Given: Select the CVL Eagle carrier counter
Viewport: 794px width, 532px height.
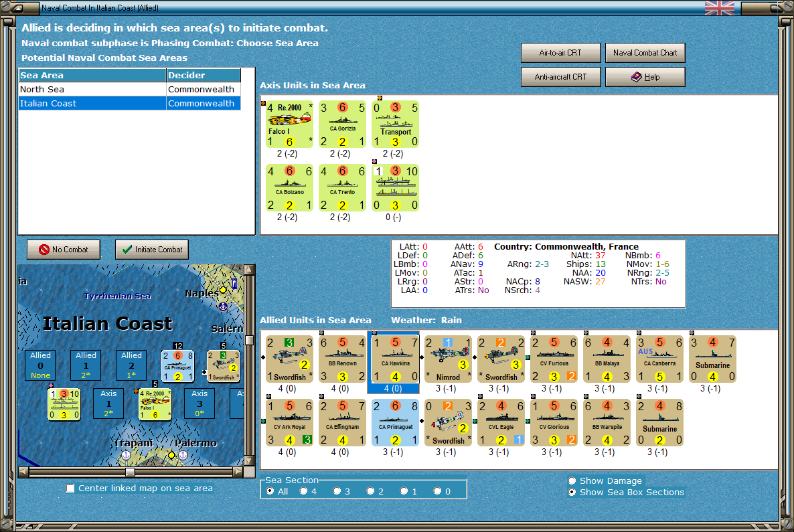Looking at the screenshot, I should (501, 423).
